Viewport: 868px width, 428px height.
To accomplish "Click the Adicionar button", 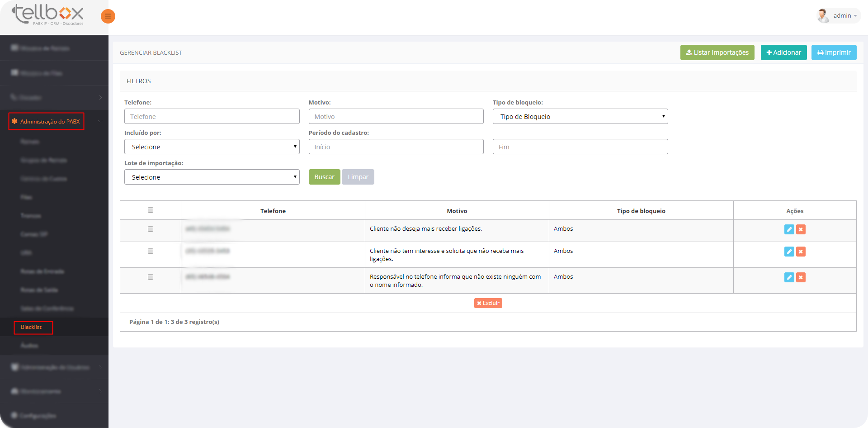I will 783,52.
